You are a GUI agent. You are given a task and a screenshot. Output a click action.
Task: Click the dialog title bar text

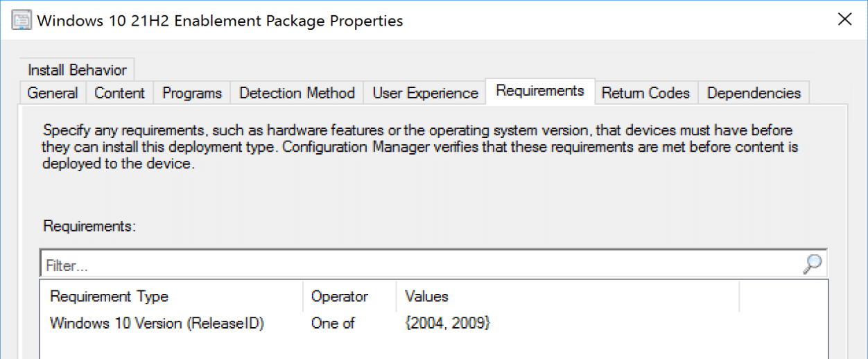coord(220,20)
